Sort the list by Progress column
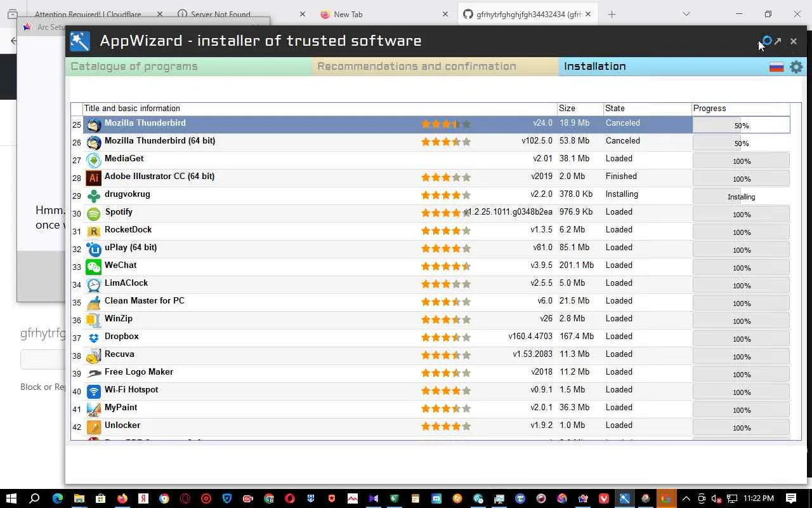The height and width of the screenshot is (508, 812). [741, 109]
